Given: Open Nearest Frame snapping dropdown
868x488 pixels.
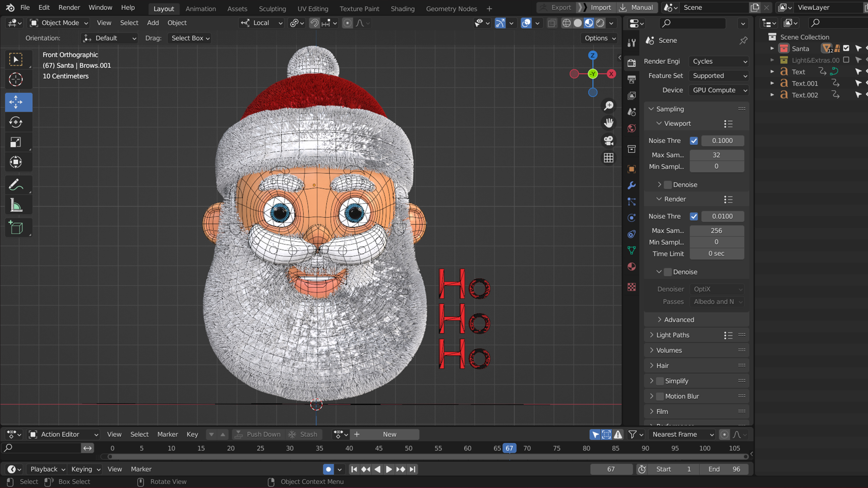Looking at the screenshot, I should [682, 434].
